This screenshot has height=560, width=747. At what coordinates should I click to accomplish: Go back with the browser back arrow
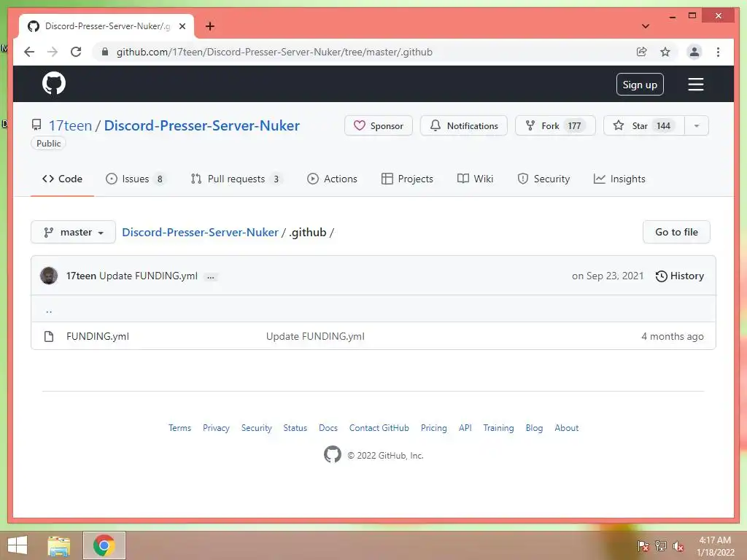click(29, 52)
